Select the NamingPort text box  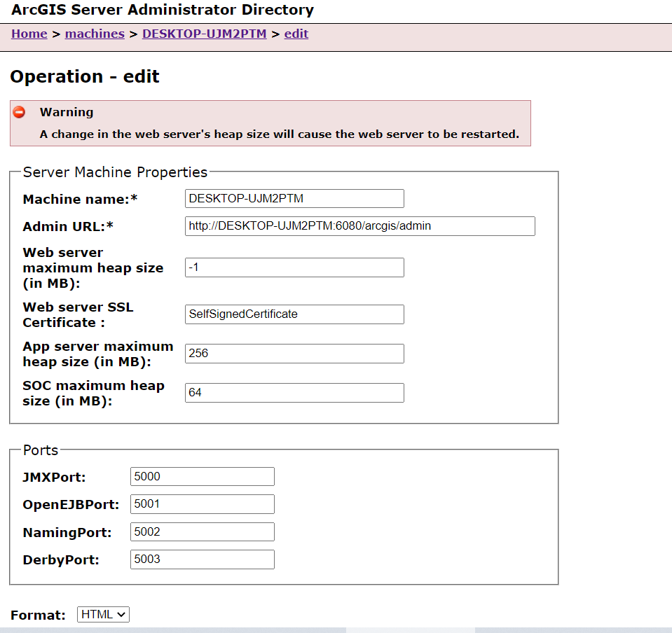click(202, 531)
